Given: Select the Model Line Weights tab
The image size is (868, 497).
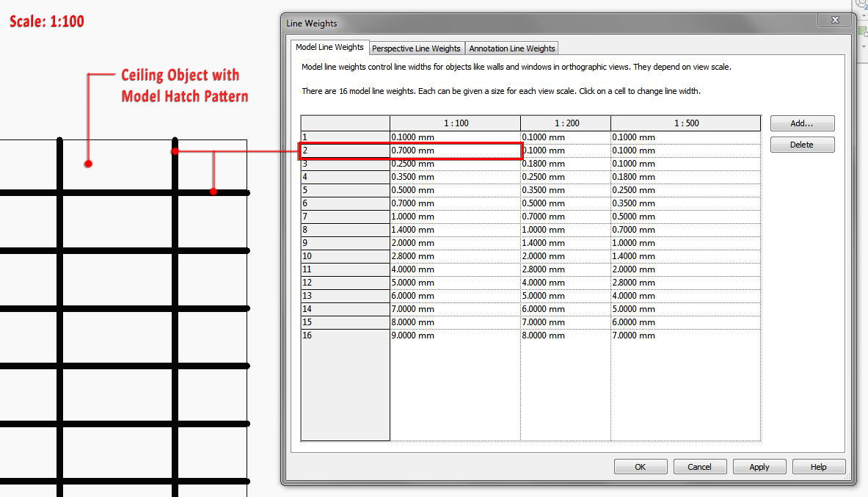Looking at the screenshot, I should (329, 47).
